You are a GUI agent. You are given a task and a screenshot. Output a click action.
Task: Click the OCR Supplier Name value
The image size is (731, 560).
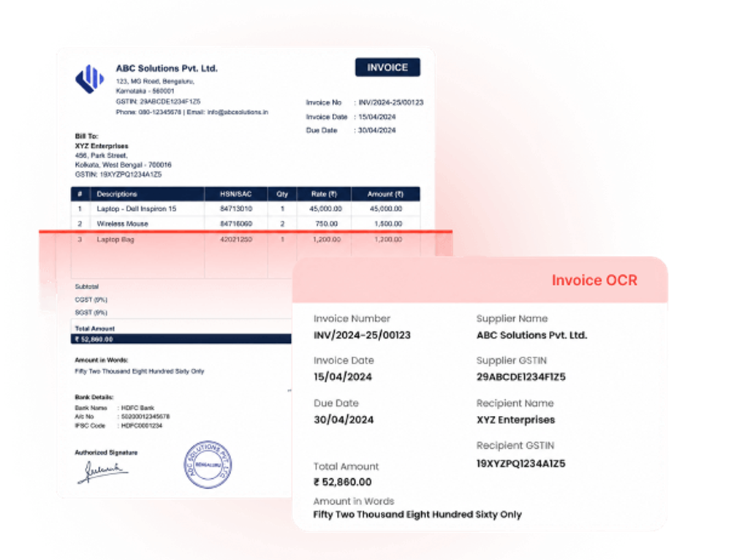(531, 336)
